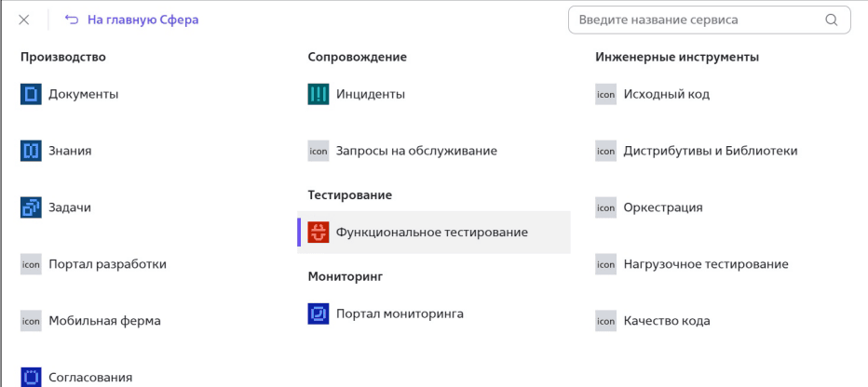This screenshot has height=387, width=868.
Task: Select Мобильная ферма entry
Action: [x=104, y=321]
